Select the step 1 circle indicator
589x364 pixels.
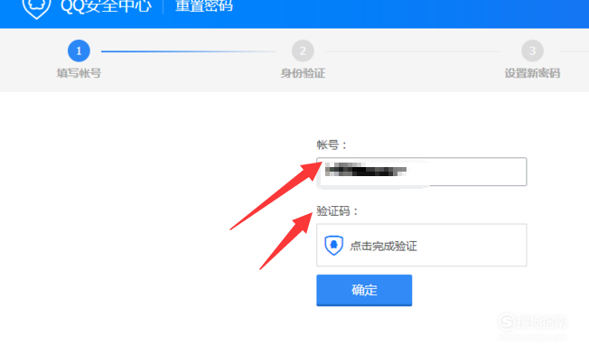(79, 51)
